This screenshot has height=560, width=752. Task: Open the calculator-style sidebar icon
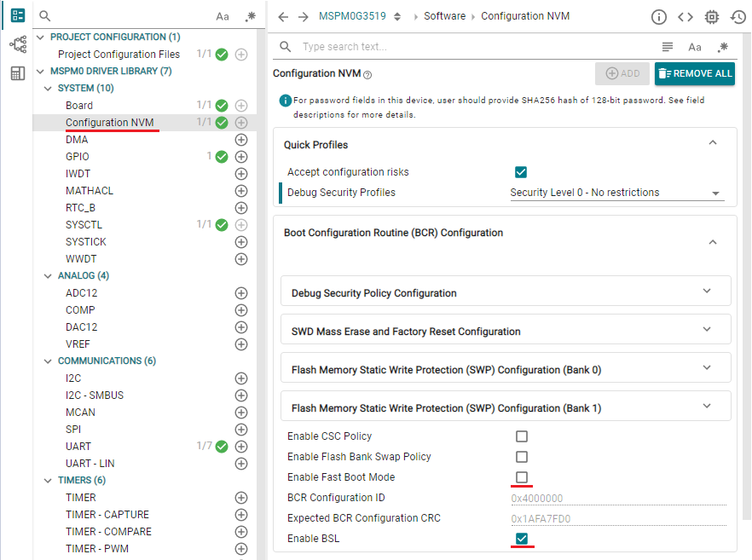17,73
